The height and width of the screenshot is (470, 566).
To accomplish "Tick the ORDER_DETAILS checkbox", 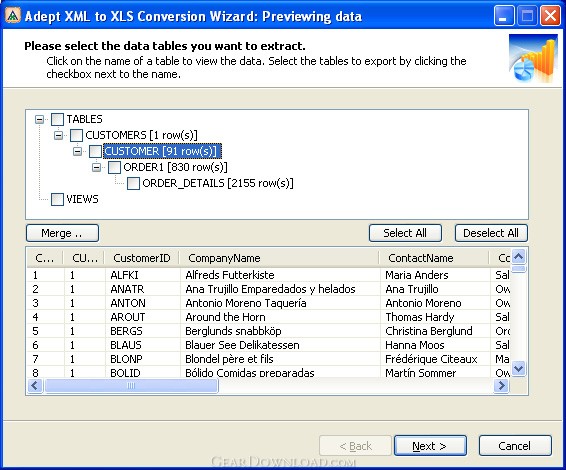I will (x=133, y=183).
